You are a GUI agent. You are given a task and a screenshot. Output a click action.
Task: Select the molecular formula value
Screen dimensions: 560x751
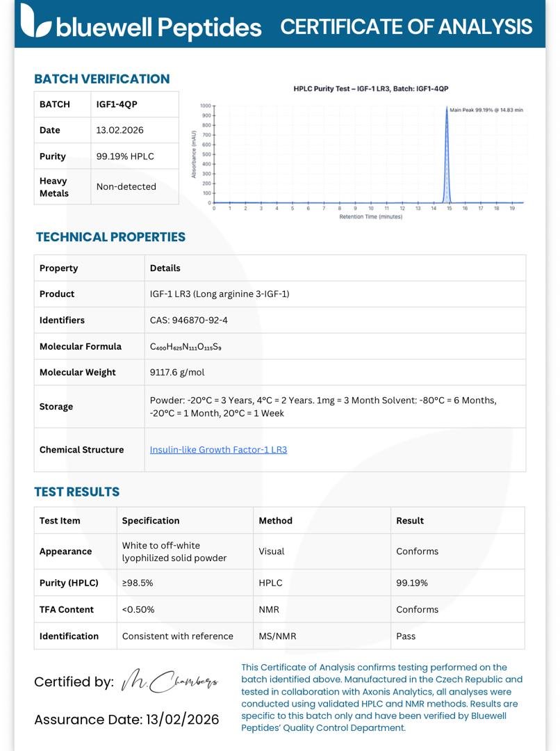(x=186, y=346)
